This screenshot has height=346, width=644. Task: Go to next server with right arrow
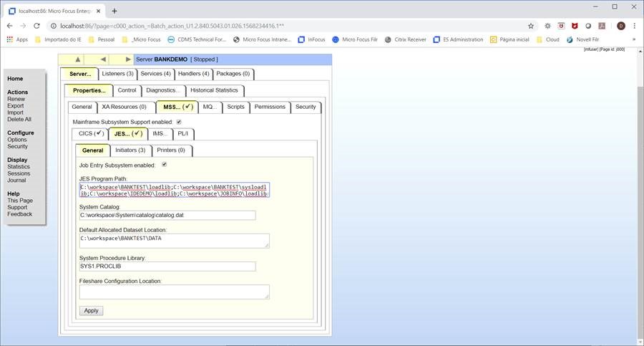click(128, 59)
